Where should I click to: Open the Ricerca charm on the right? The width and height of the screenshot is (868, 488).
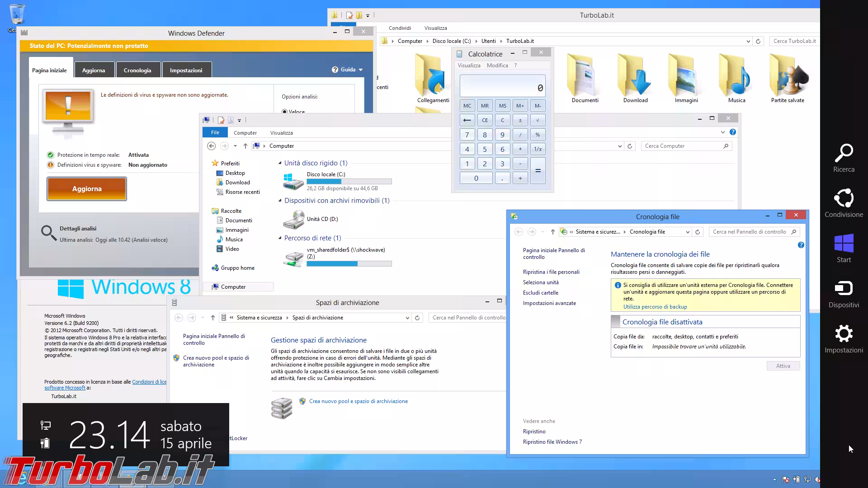[x=844, y=158]
